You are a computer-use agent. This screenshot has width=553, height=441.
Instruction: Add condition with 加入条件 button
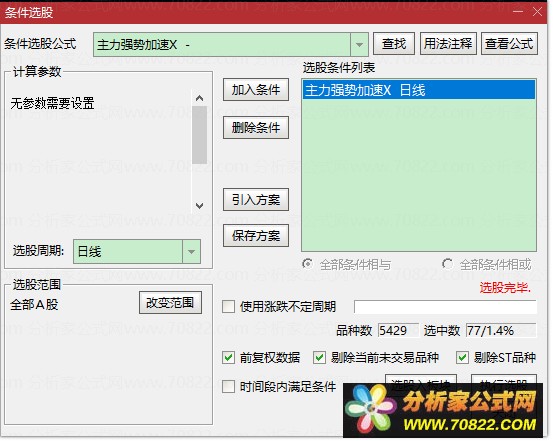click(256, 90)
